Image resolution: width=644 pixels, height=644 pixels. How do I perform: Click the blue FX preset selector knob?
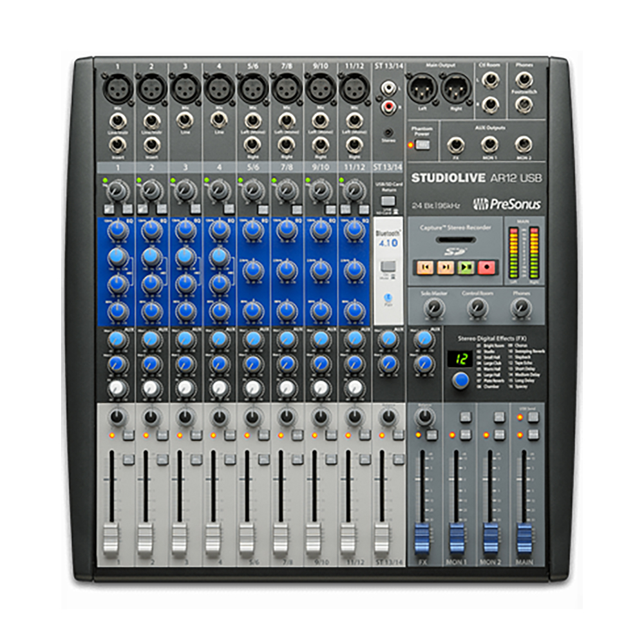point(461,380)
